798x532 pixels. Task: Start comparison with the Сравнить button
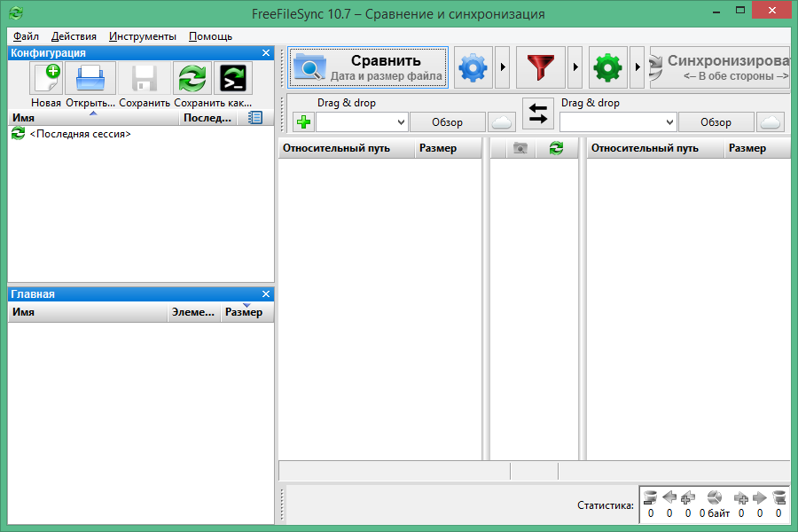tap(367, 66)
